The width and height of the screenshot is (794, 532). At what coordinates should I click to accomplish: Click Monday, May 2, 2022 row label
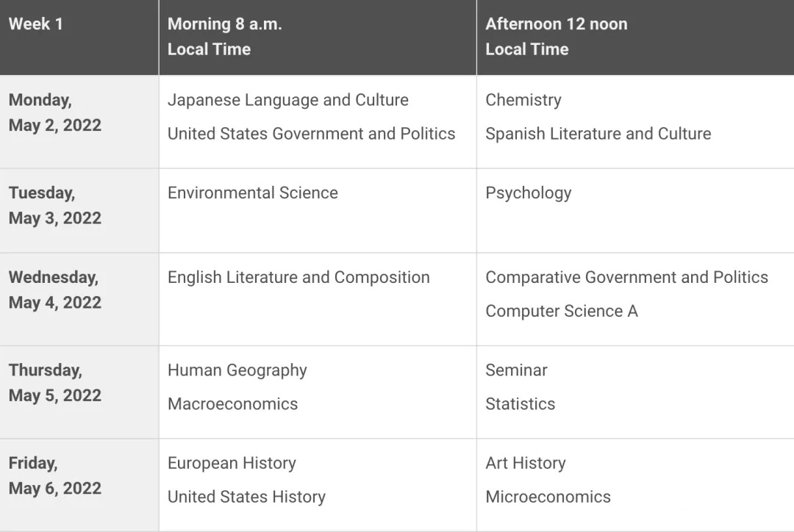tap(54, 112)
